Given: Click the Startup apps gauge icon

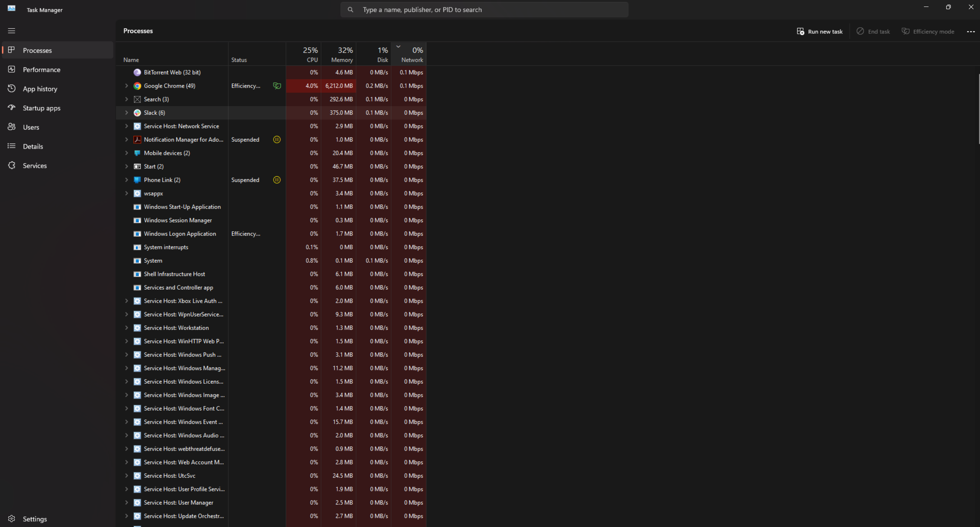Looking at the screenshot, I should 12,108.
